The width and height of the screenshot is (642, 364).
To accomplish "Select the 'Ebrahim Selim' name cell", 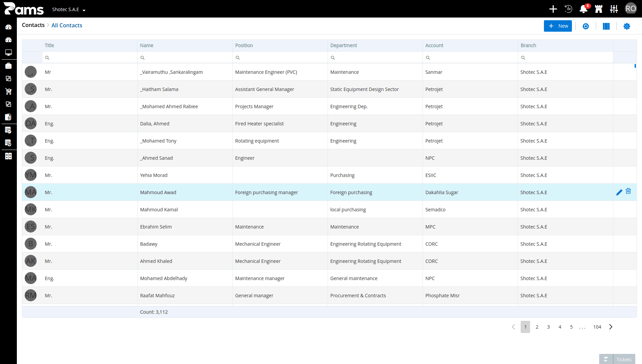I will pos(185,227).
